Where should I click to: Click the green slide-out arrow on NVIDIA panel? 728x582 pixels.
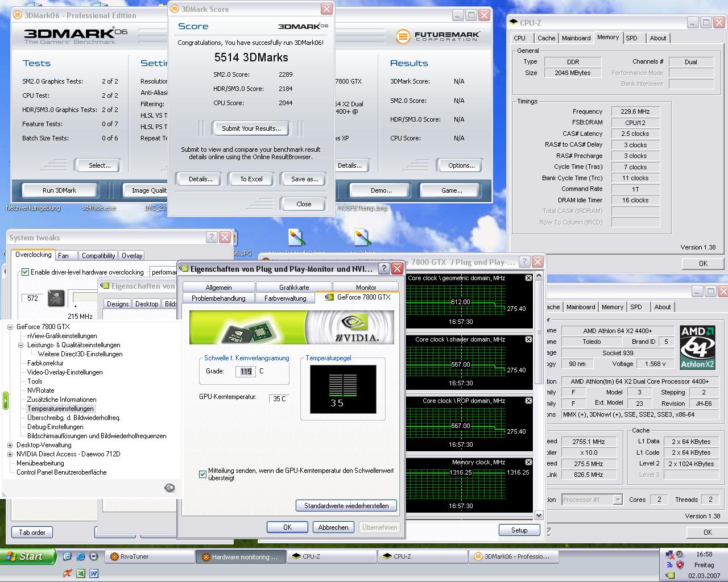click(x=6, y=400)
